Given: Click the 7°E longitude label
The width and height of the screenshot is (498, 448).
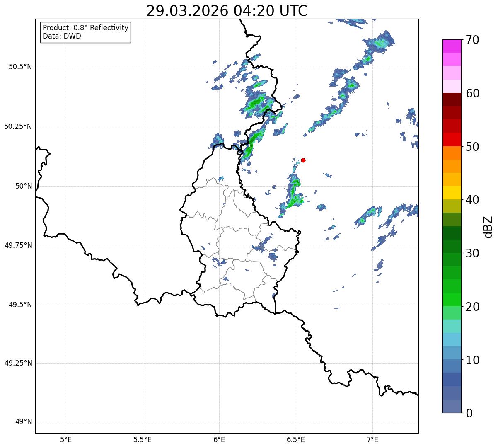Looking at the screenshot, I should click(x=373, y=440).
